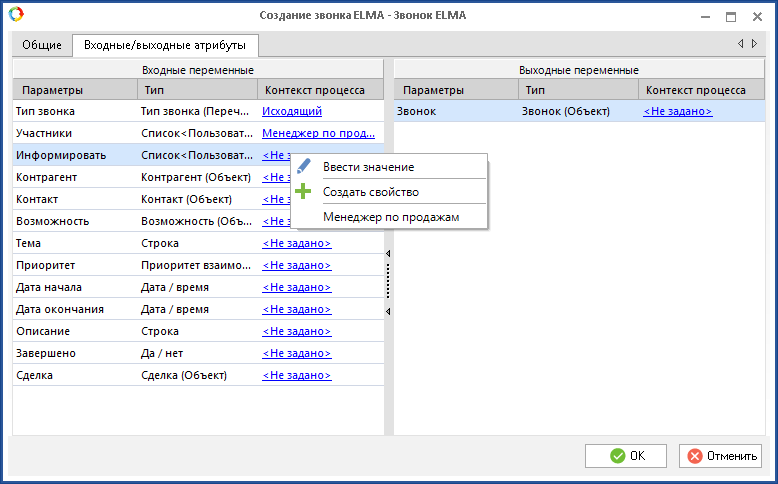778x484 pixels.
Task: Click Не задано link for Информировать row
Action: click(x=276, y=155)
